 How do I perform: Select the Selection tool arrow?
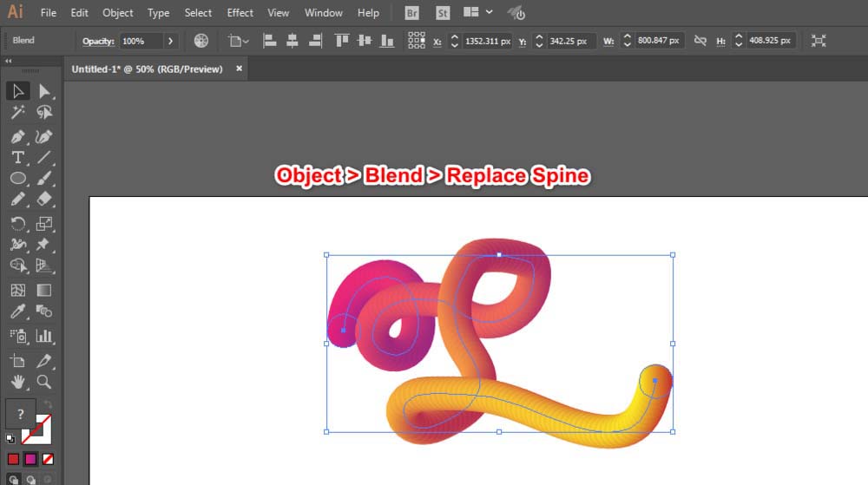click(17, 91)
